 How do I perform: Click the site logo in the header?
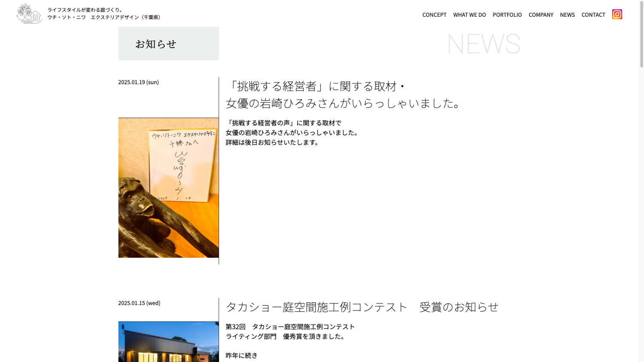tap(29, 14)
